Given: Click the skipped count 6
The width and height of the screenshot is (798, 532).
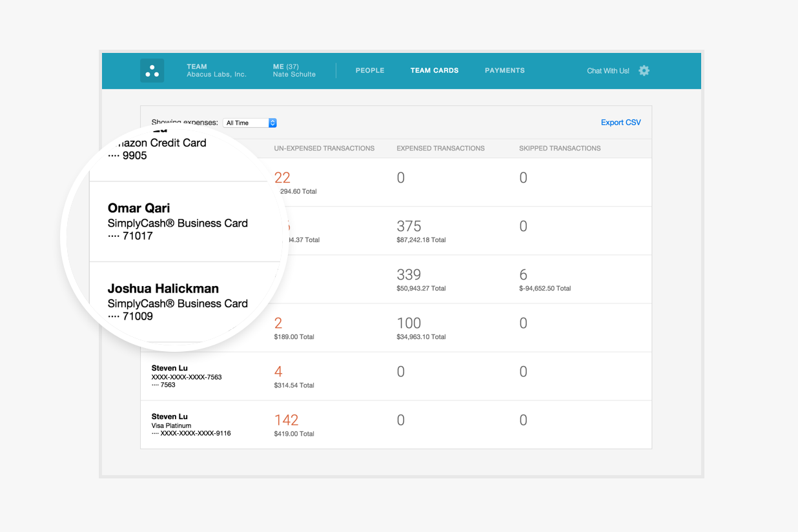Looking at the screenshot, I should tap(524, 274).
